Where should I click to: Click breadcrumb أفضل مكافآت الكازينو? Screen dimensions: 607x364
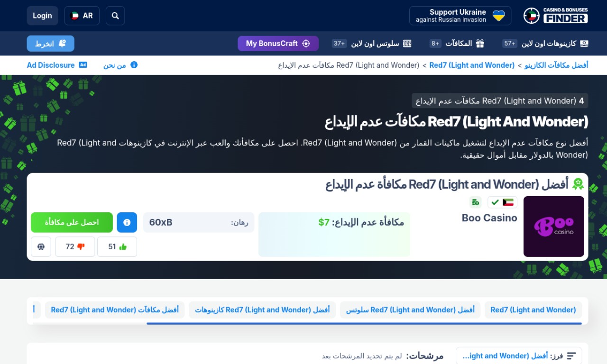tap(556, 65)
